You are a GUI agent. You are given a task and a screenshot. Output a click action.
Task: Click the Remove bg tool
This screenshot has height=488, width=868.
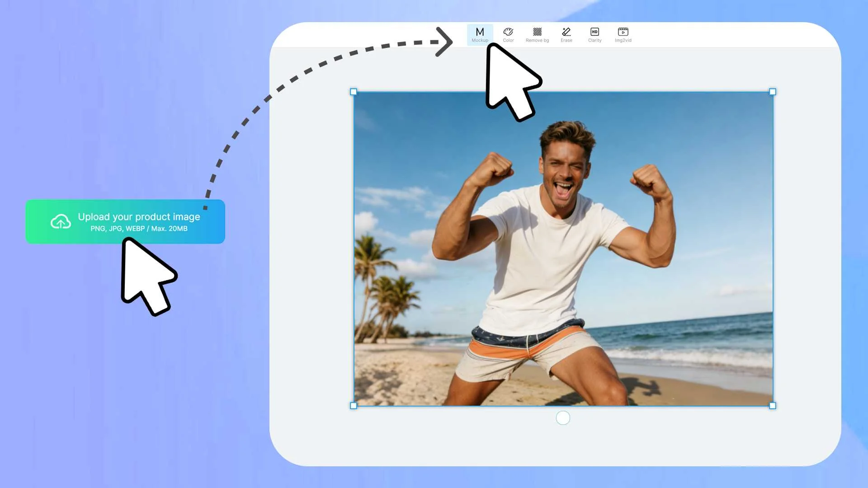click(537, 35)
